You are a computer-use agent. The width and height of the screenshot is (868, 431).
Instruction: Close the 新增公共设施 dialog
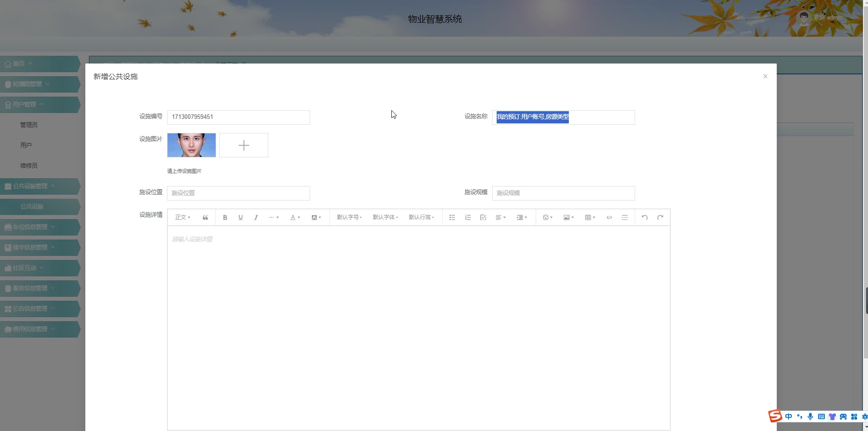point(765,76)
